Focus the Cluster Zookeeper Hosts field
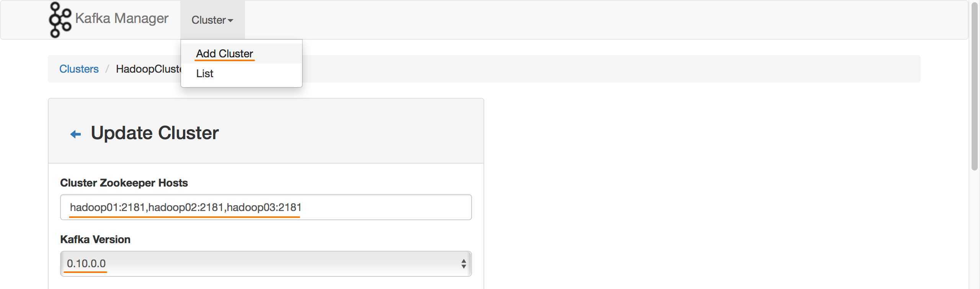This screenshot has height=289, width=980. pyautogui.click(x=266, y=207)
